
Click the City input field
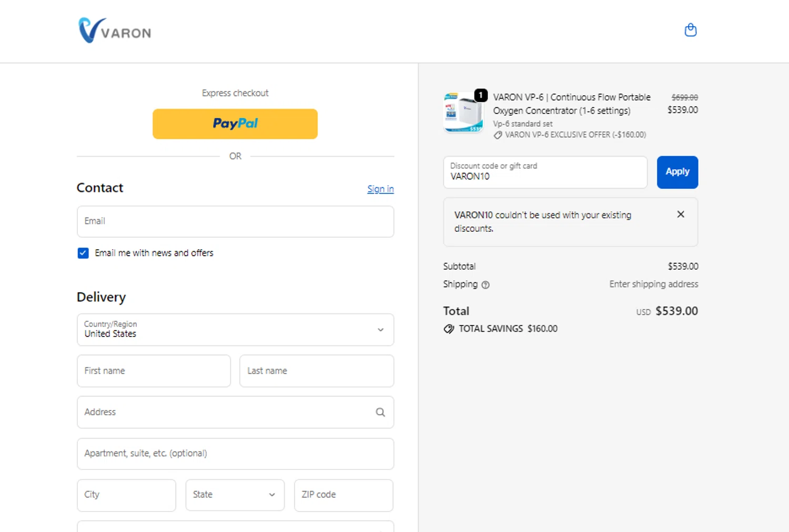pos(126,495)
